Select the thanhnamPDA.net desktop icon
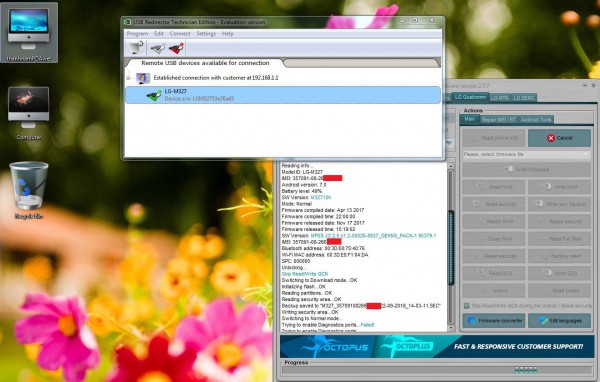 pyautogui.click(x=29, y=33)
